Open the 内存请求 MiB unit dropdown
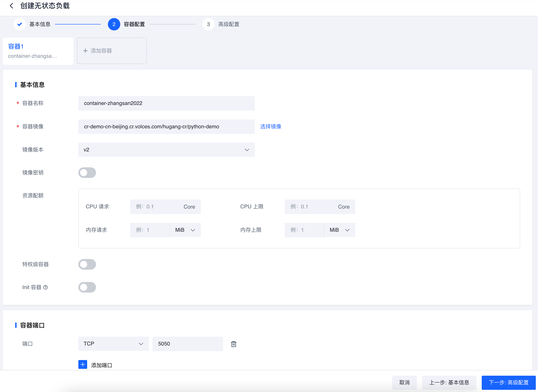The image size is (538, 392). pyautogui.click(x=185, y=230)
